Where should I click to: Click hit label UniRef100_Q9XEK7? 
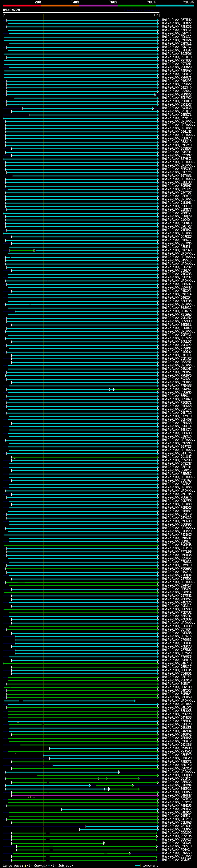177,104
